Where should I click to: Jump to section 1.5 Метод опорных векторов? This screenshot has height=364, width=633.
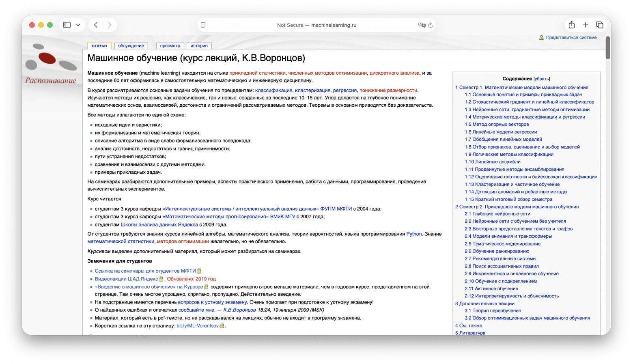coord(497,125)
